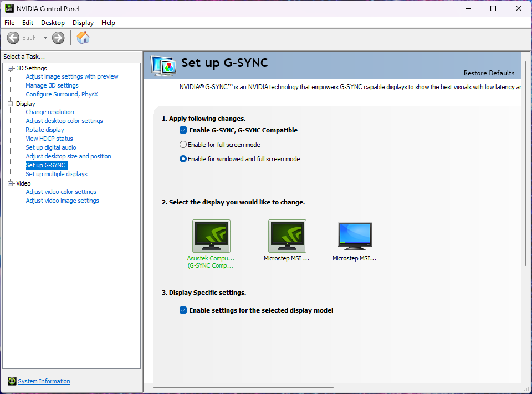Select the Microstep MSI display with NVIDIA logo
Viewport: 532px width, 394px height.
point(288,236)
